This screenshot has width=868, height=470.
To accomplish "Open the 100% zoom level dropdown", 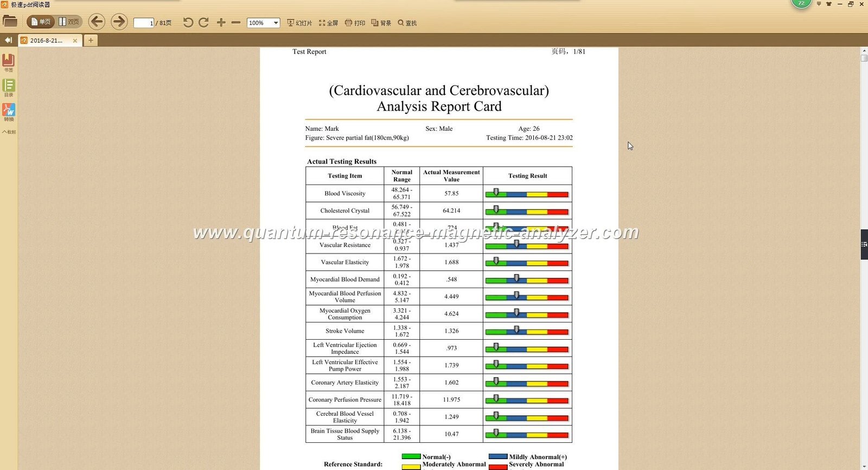I will pos(276,23).
